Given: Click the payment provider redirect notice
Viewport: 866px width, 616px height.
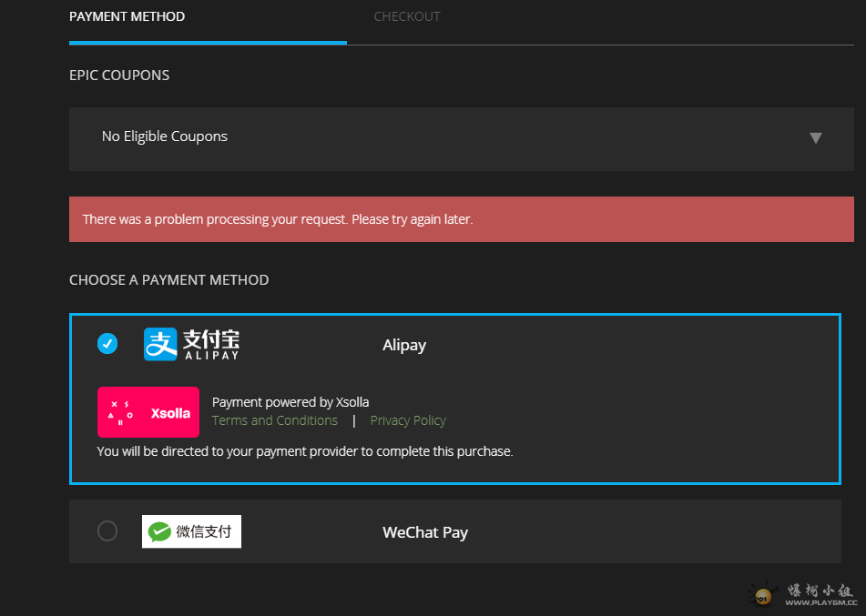Looking at the screenshot, I should coord(305,451).
